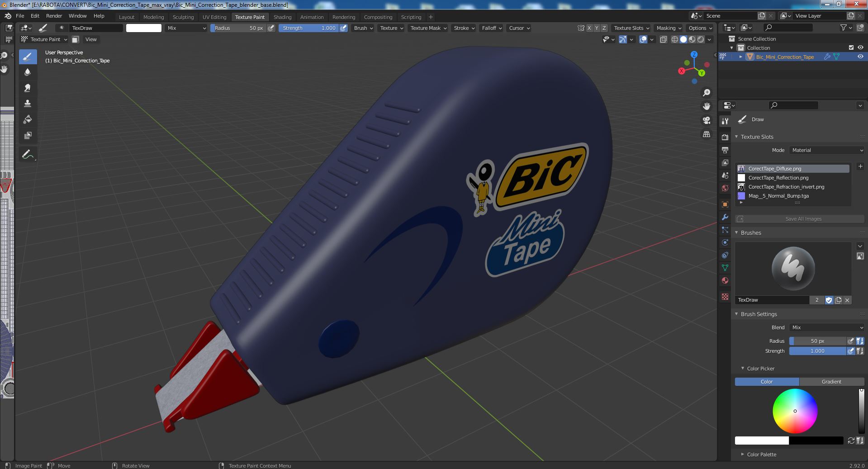Select the Gradient color mode button
This screenshot has width=868, height=469.
pyautogui.click(x=831, y=382)
